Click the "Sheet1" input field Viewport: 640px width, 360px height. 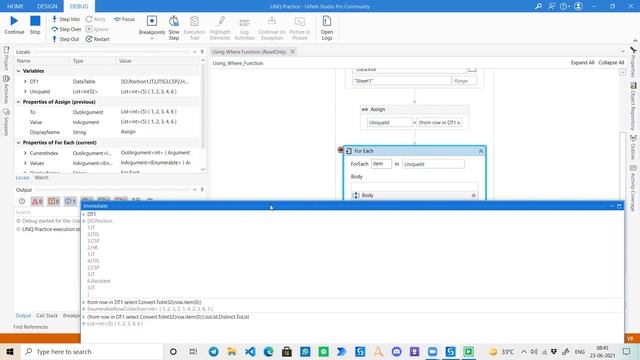click(402, 81)
